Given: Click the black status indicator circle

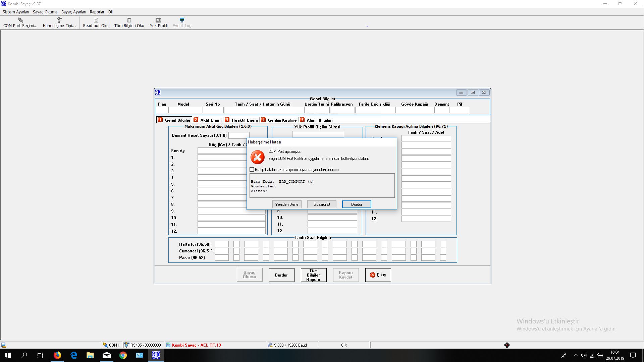Looking at the screenshot, I should pyautogui.click(x=507, y=345).
